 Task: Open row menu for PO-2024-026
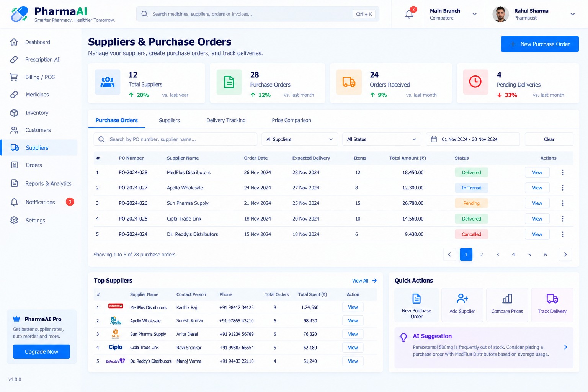562,203
